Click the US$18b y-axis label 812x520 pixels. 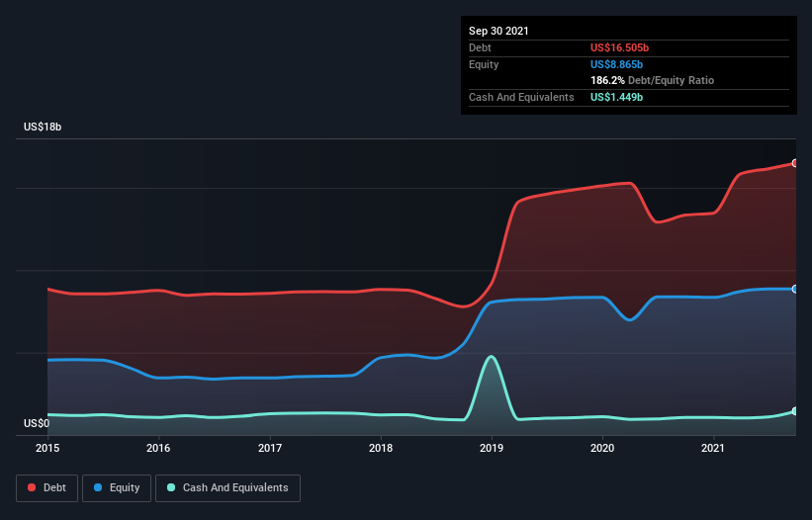click(x=43, y=127)
